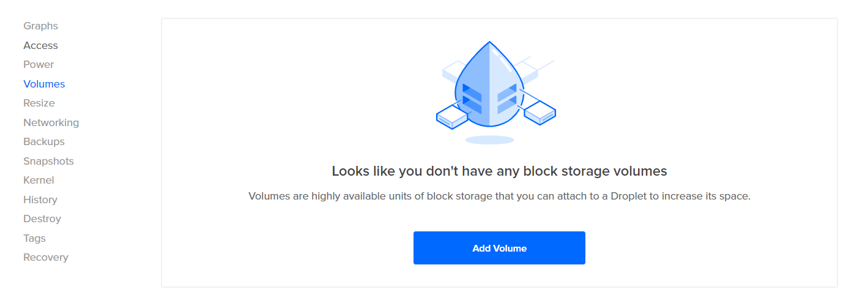Open the Backups section

pos(44,141)
